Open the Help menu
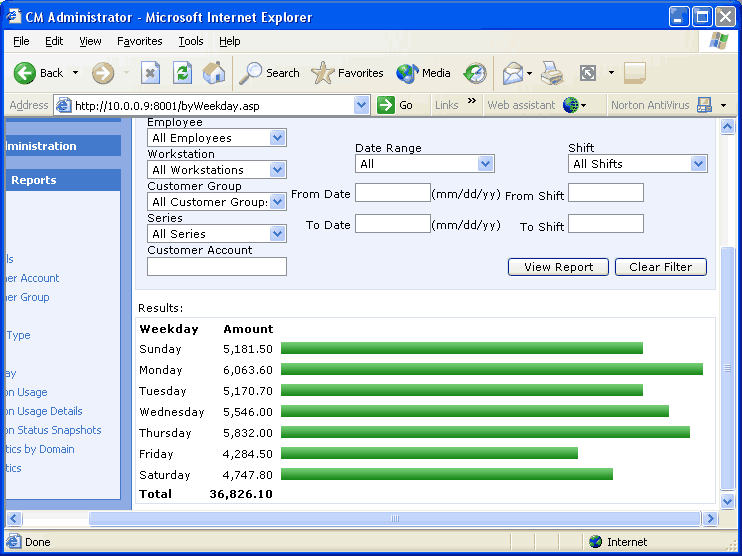This screenshot has height=556, width=742. point(230,41)
